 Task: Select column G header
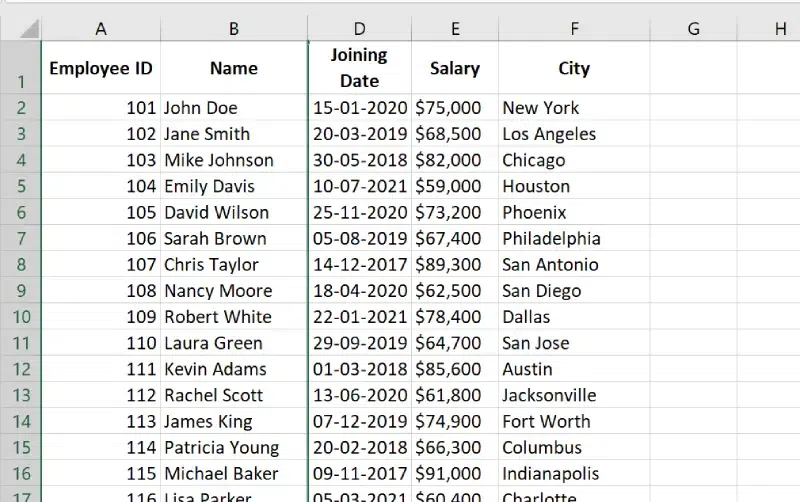pos(693,29)
